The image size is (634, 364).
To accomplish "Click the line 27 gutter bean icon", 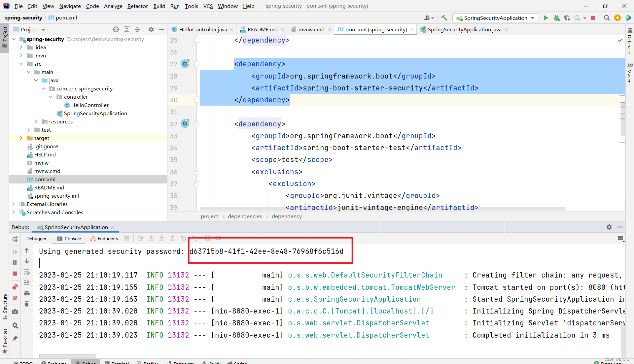I will tap(185, 63).
